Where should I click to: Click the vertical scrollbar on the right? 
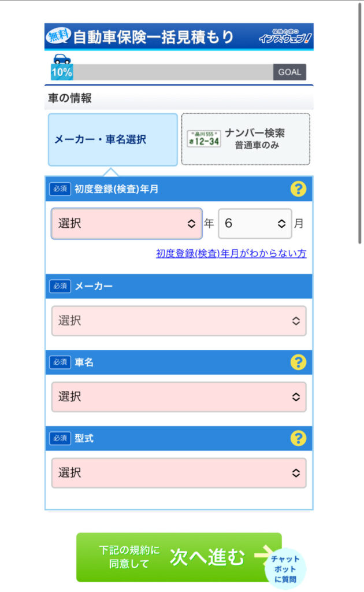360,124
